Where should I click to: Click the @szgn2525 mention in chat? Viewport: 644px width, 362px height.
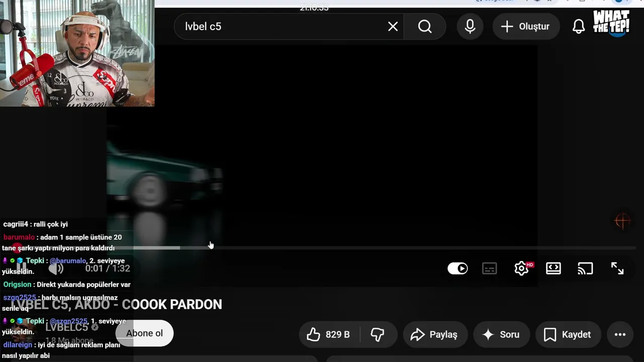click(68, 321)
